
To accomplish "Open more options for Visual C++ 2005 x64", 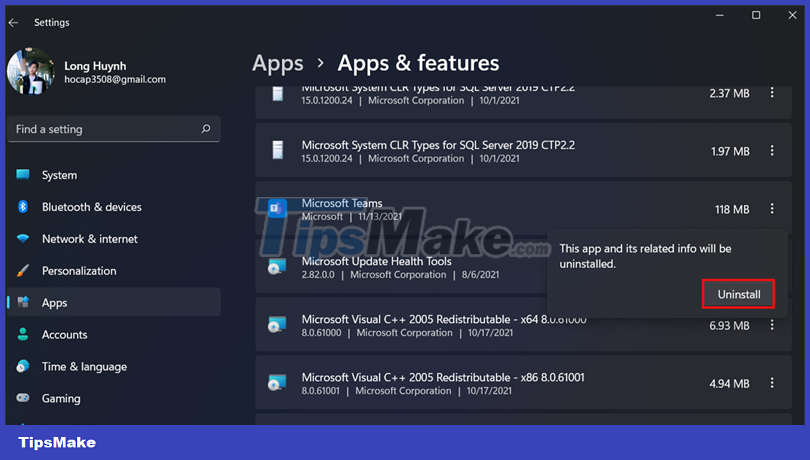I will (772, 325).
